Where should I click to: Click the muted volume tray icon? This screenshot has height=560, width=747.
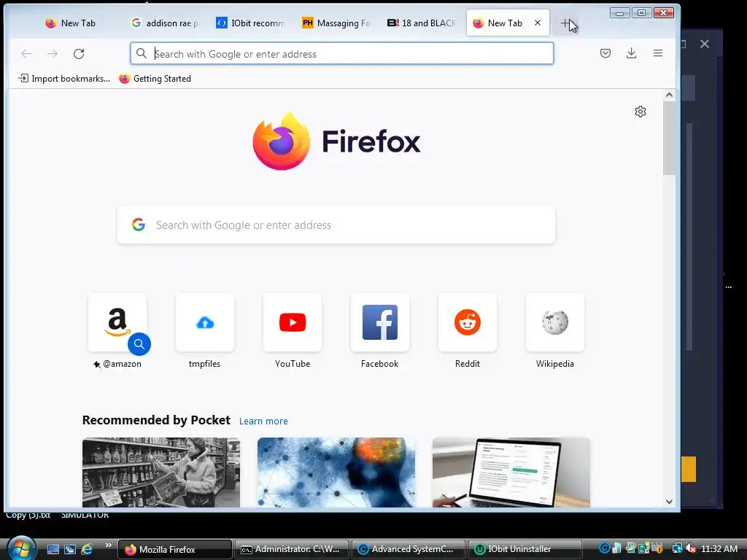coord(691,548)
